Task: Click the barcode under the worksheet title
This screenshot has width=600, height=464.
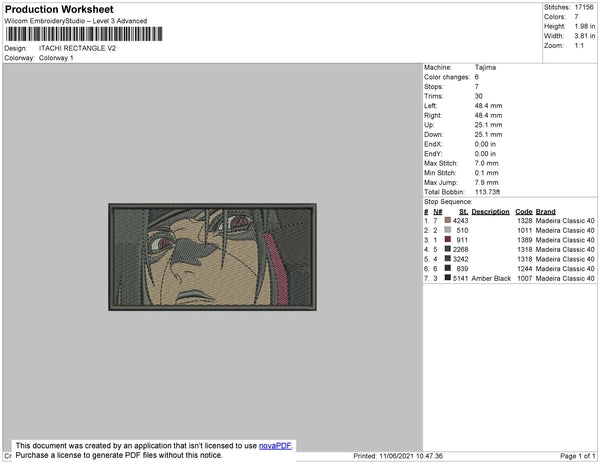Action: pos(84,34)
